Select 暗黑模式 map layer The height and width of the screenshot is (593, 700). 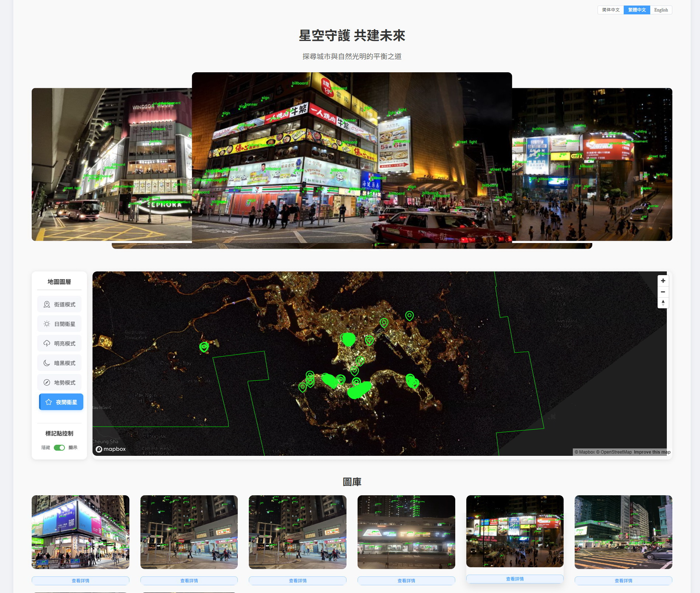pos(59,363)
